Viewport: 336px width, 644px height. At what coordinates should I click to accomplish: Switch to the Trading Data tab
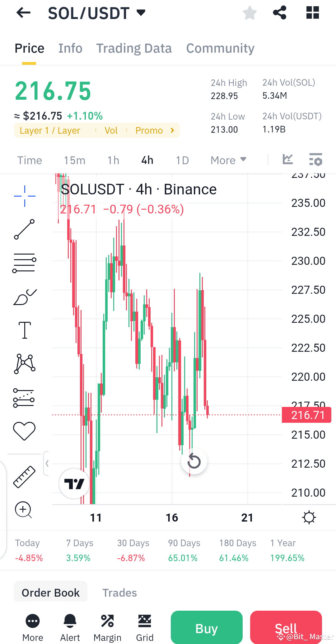pos(134,48)
